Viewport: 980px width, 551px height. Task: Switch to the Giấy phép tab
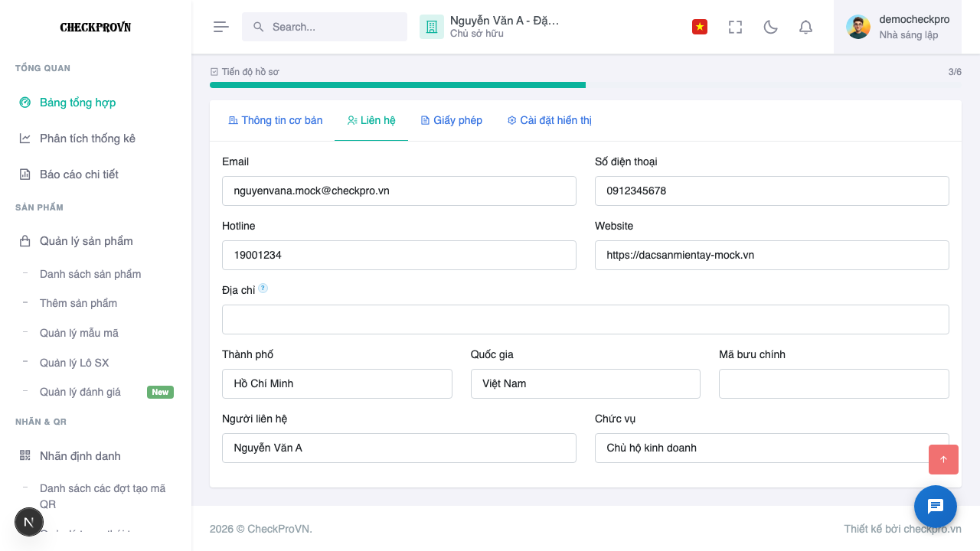pyautogui.click(x=452, y=120)
